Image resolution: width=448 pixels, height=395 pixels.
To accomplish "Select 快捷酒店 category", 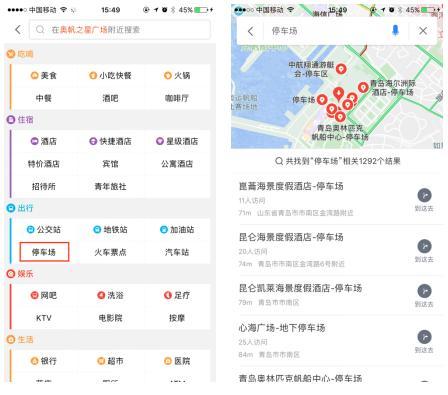I will [110, 141].
